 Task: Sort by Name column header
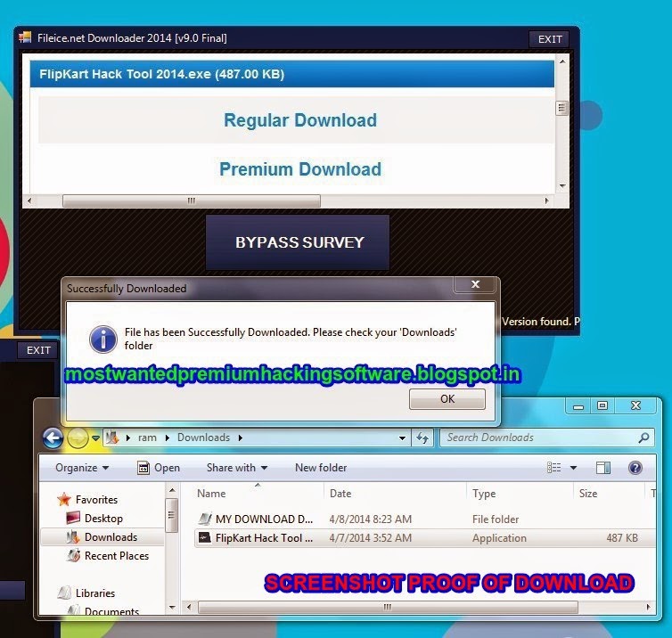coord(211,494)
